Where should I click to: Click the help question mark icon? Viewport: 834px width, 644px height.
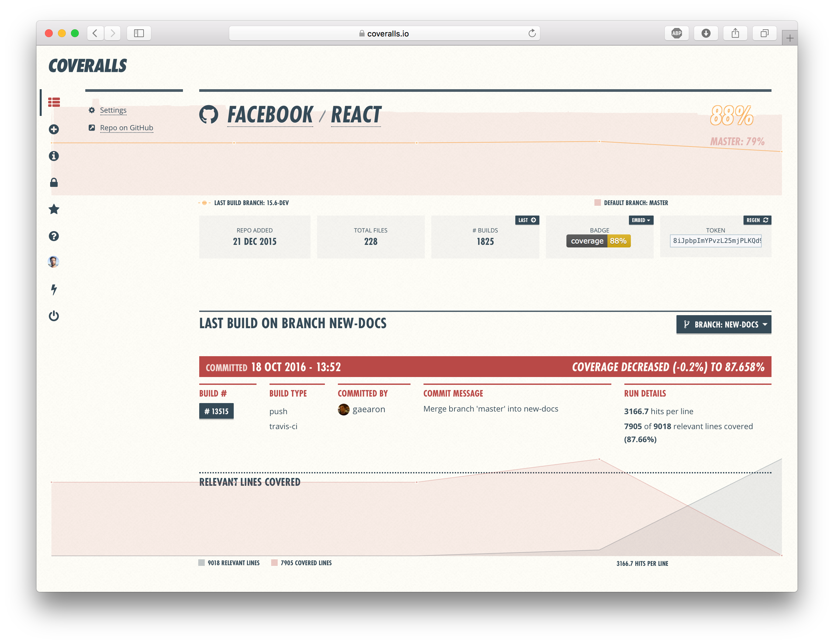pyautogui.click(x=54, y=236)
